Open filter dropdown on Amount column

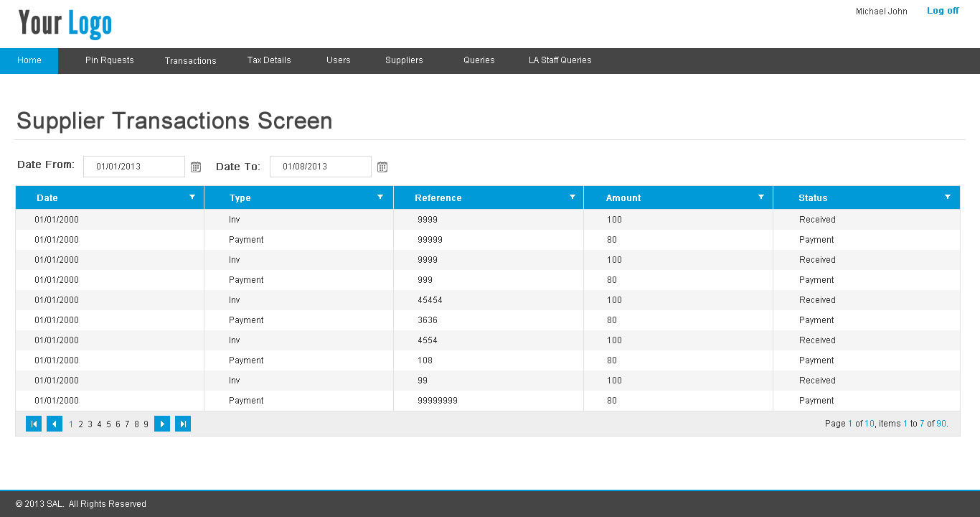[x=761, y=197]
